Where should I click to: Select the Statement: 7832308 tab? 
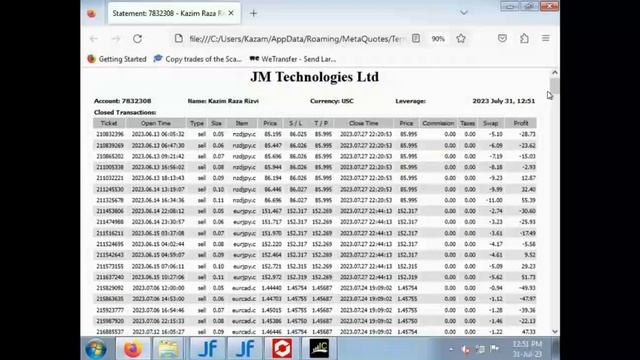173,13
